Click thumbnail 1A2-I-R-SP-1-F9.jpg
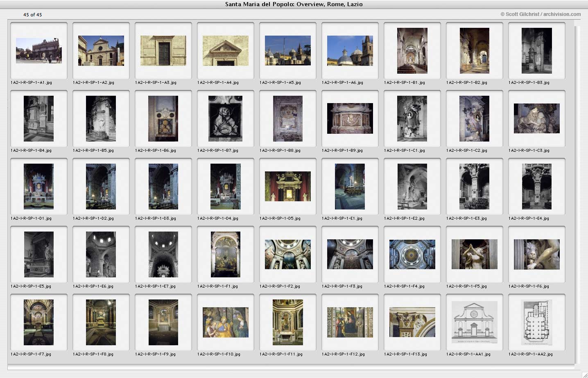This screenshot has height=378, width=588. click(163, 322)
